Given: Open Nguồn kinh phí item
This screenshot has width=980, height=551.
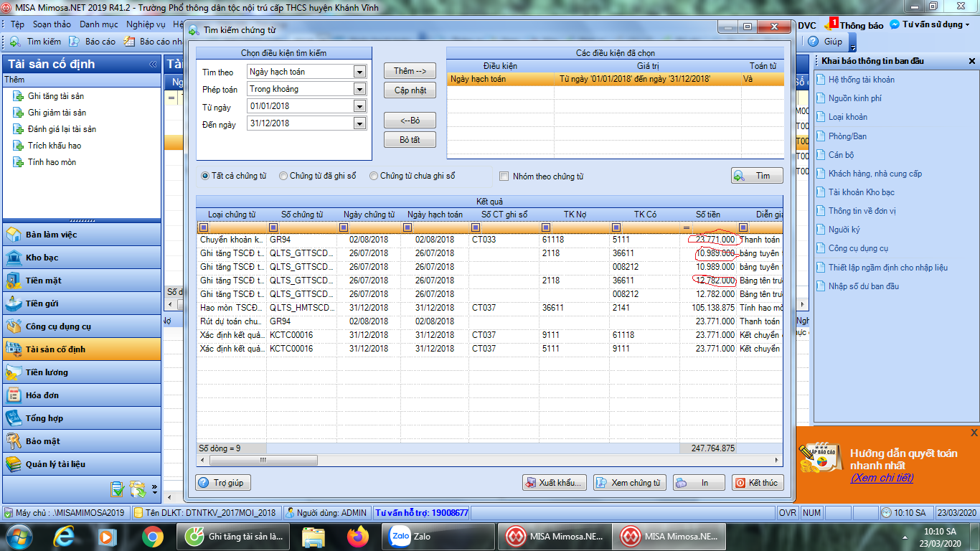Looking at the screenshot, I should tap(854, 98).
